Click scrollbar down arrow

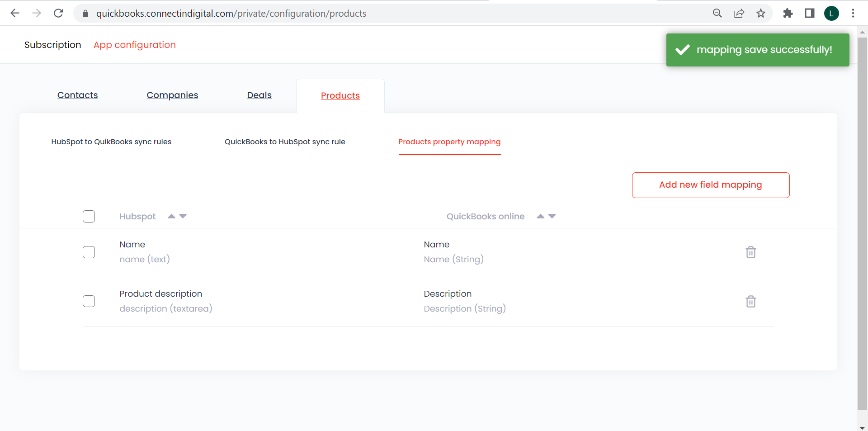pyautogui.click(x=862, y=427)
